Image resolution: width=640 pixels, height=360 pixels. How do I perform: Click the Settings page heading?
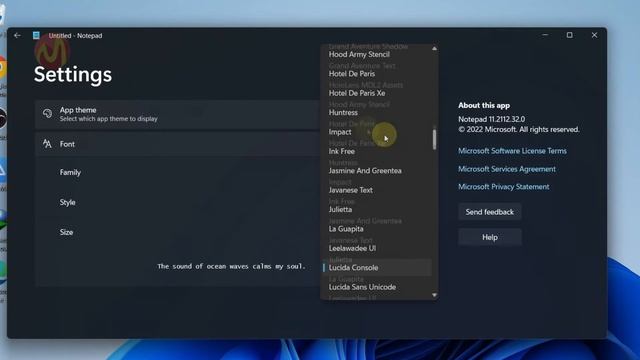pyautogui.click(x=73, y=75)
